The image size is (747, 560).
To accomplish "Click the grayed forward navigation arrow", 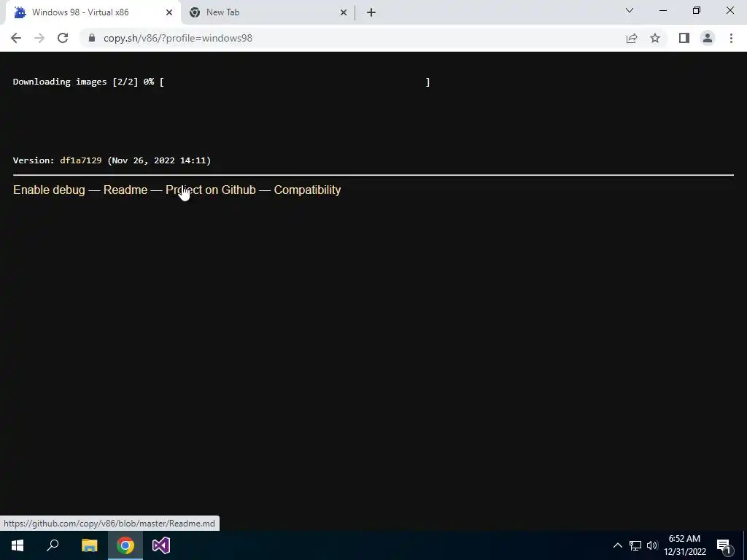I will tap(39, 38).
